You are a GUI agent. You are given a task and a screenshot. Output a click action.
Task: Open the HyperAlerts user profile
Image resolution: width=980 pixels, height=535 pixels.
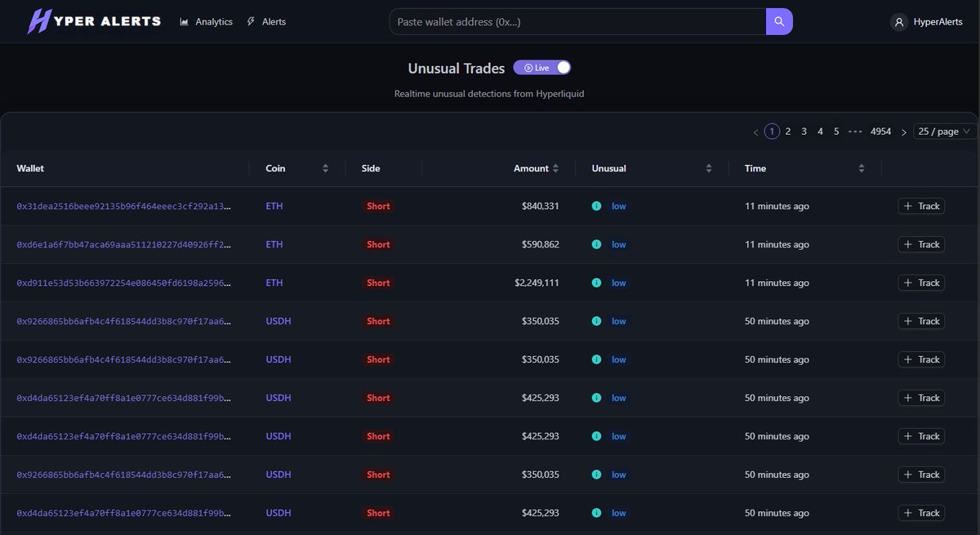tap(926, 22)
